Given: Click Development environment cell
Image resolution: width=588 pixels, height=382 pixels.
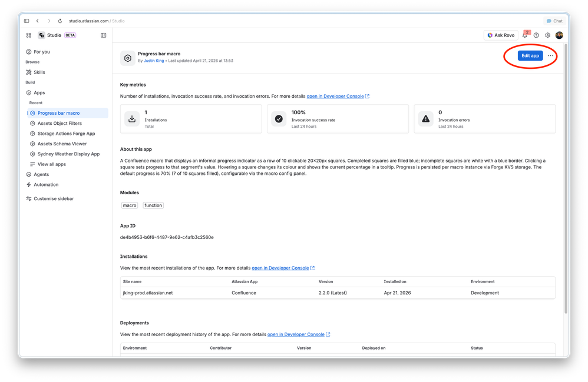Looking at the screenshot, I should coord(485,293).
